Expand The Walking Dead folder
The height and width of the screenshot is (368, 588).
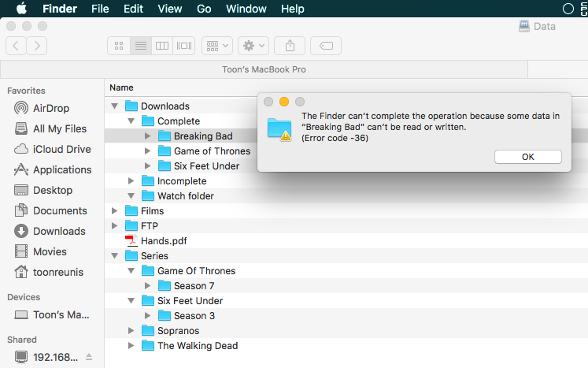(x=131, y=346)
